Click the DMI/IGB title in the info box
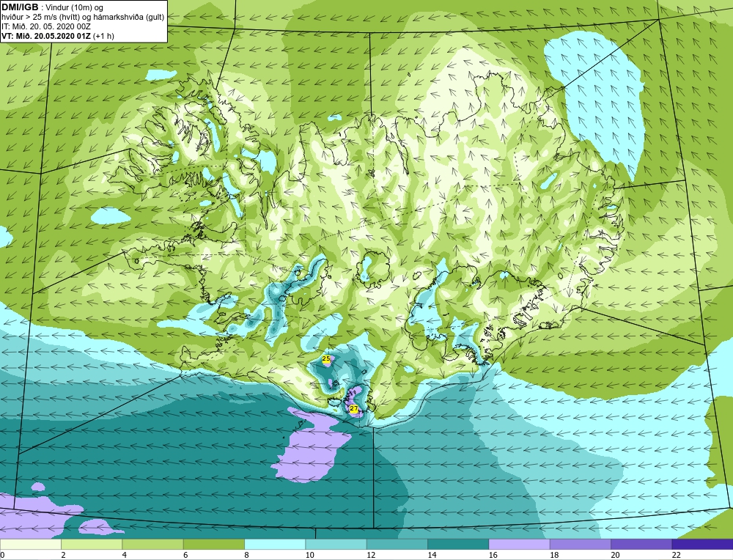The image size is (733, 560). click(x=20, y=7)
